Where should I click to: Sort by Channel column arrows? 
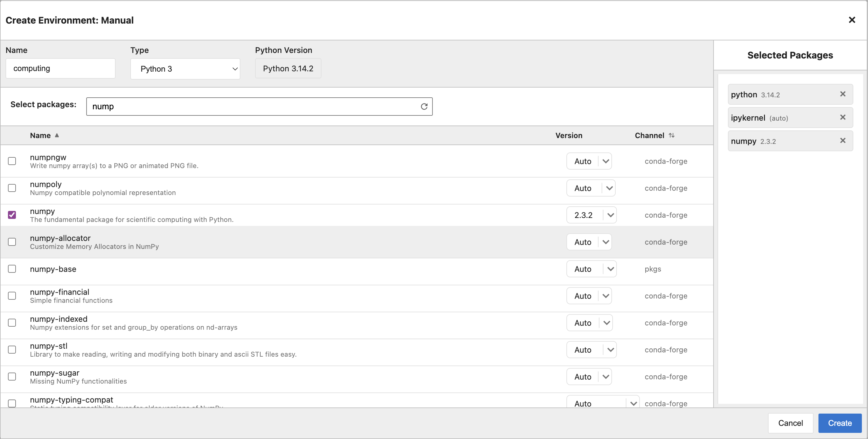coord(671,135)
